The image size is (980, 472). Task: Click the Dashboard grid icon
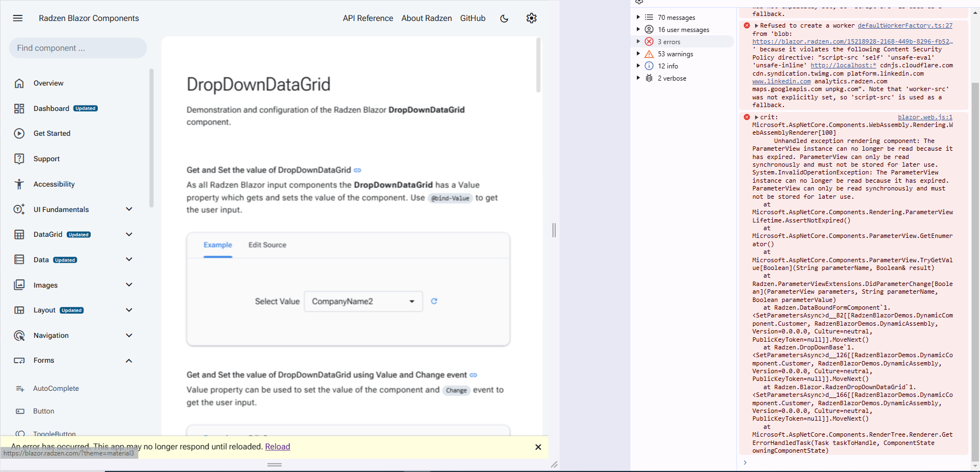point(19,109)
